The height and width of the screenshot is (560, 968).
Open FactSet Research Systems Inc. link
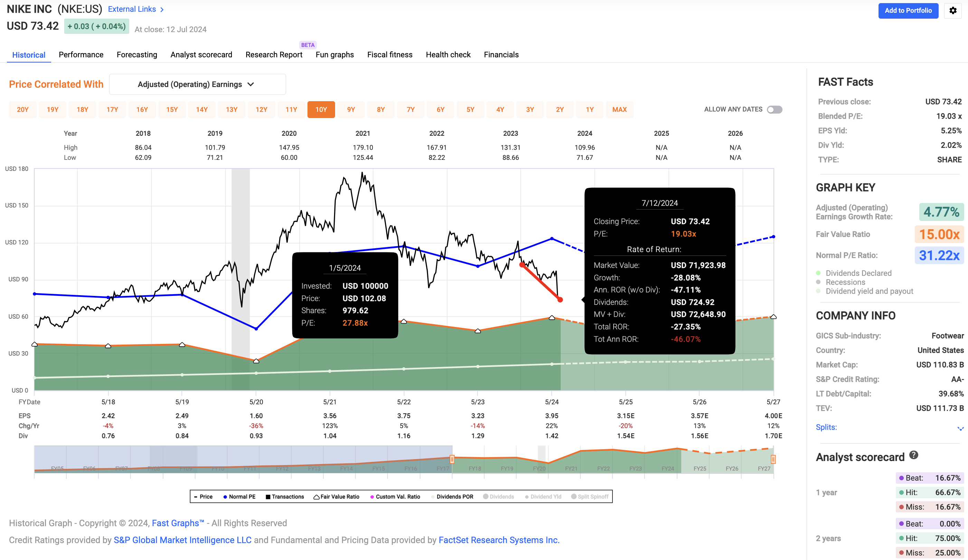pos(499,540)
